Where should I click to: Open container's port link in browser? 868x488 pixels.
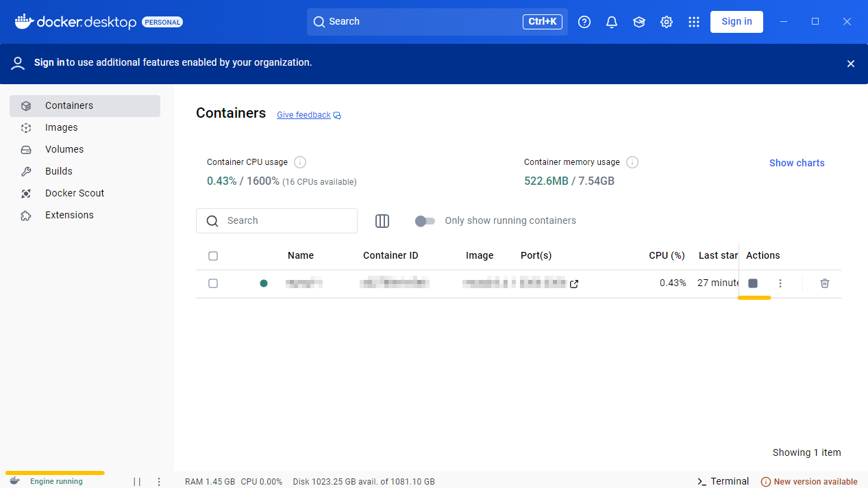[574, 284]
